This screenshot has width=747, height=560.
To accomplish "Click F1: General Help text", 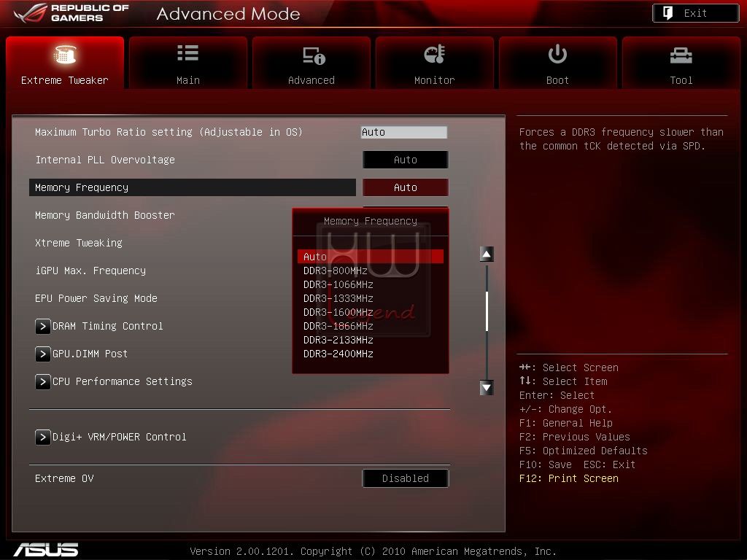I will point(566,424).
